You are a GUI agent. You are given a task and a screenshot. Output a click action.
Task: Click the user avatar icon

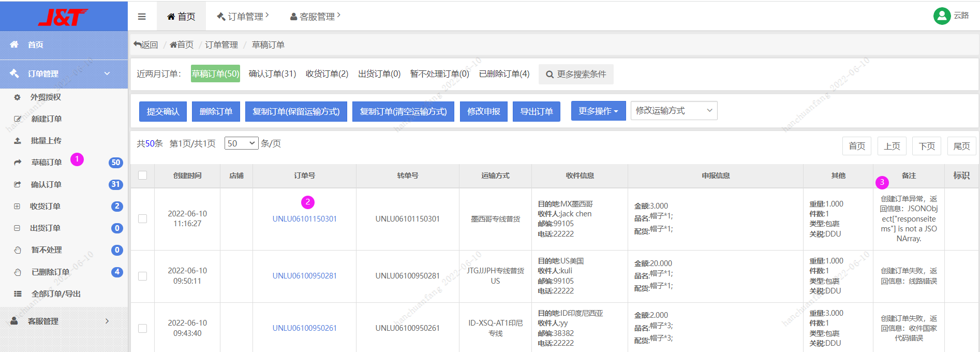point(942,16)
